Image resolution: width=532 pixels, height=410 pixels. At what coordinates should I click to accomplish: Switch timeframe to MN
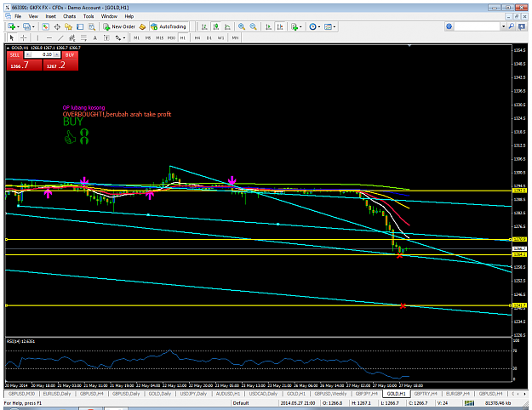[x=235, y=38]
